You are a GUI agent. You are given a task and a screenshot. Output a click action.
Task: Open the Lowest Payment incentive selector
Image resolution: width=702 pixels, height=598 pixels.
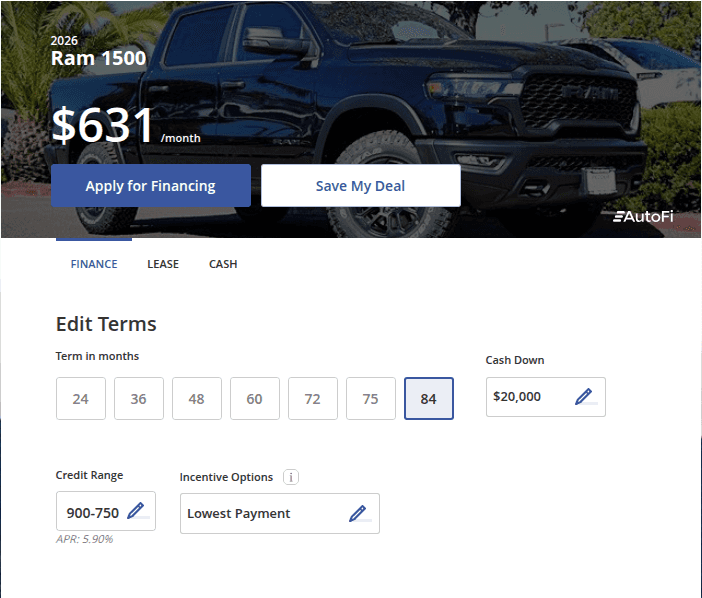pos(280,513)
